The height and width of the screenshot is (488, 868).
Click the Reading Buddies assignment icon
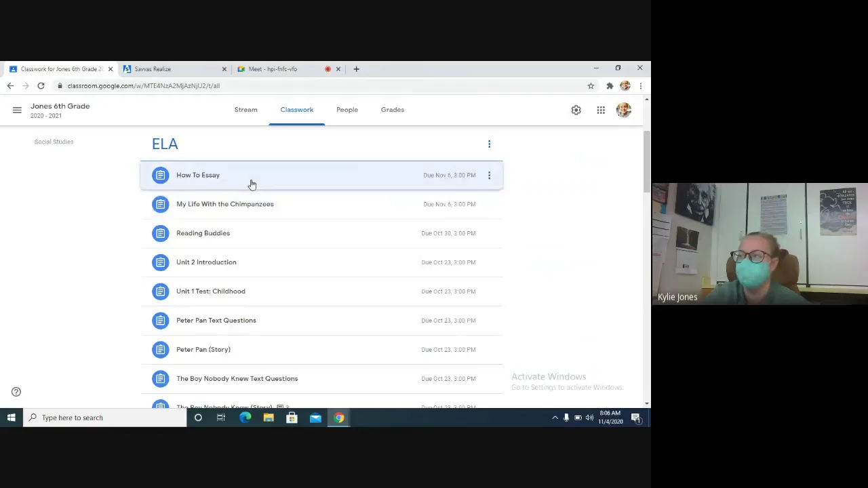(x=160, y=233)
